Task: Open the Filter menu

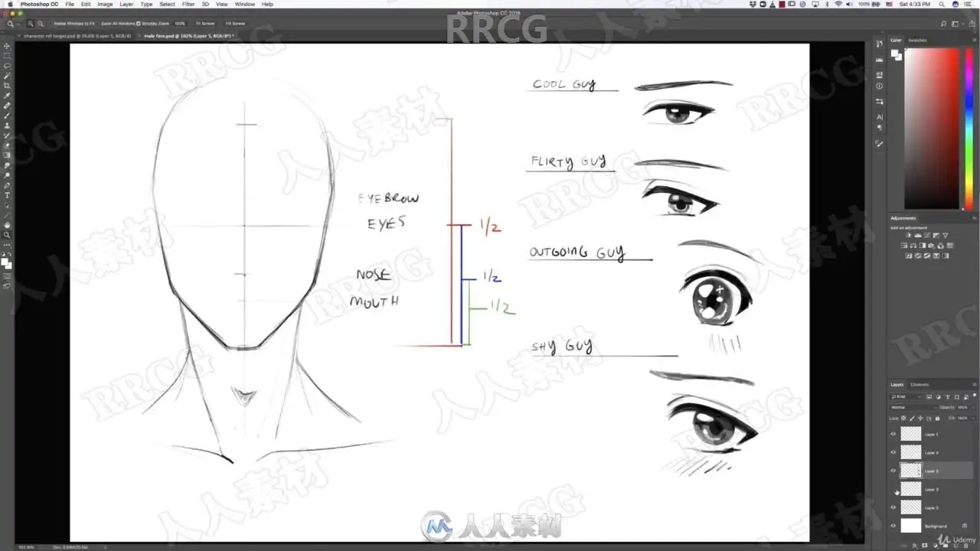Action: [x=188, y=5]
